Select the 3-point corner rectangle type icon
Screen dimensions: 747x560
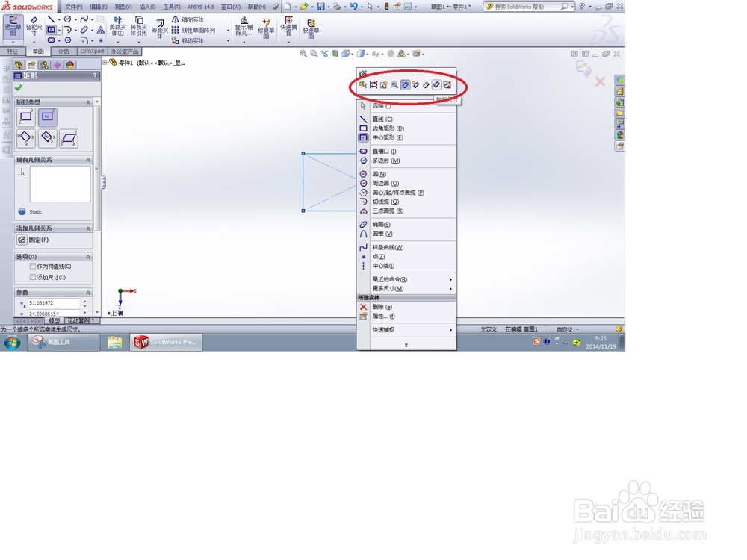point(25,137)
